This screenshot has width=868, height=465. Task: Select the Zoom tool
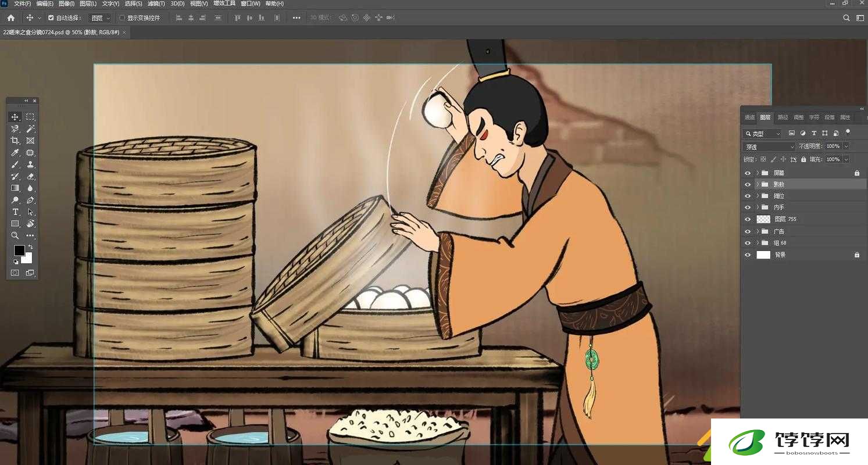coord(15,235)
